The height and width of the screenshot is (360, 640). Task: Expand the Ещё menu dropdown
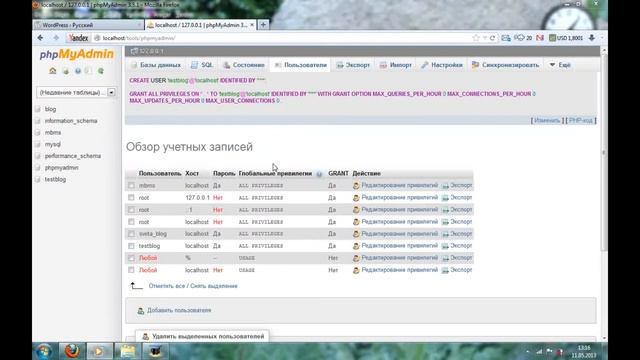560,65
